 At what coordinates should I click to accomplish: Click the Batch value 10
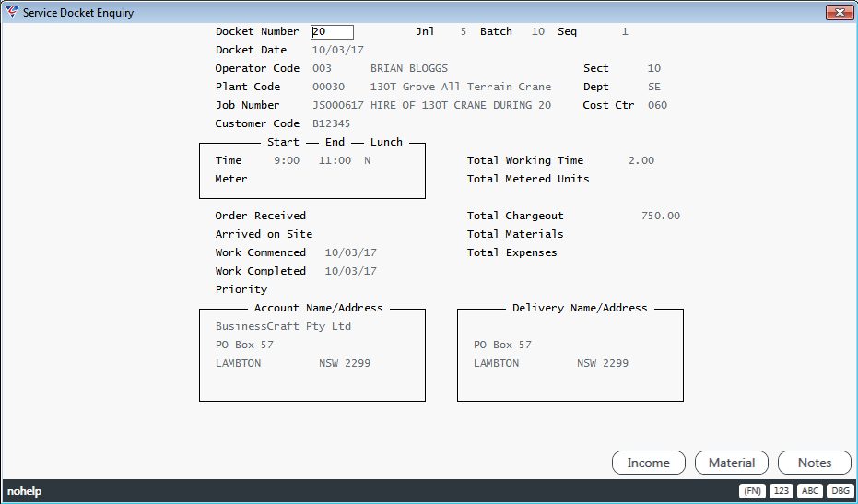538,31
